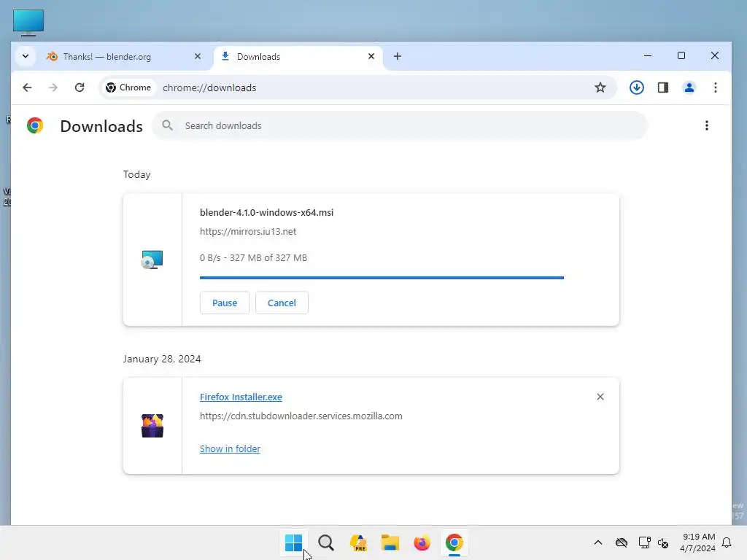Reload the Downloads page
Viewport: 747px width, 560px height.
(80, 87)
